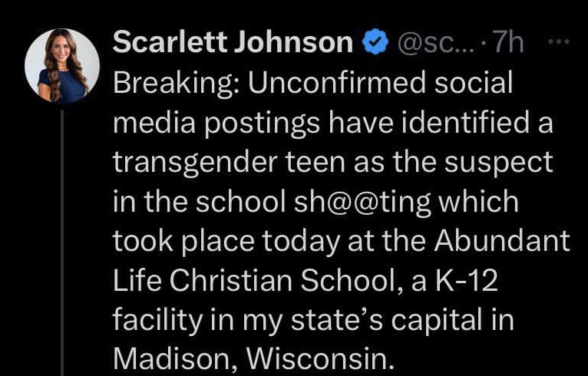Click the 7h timestamp
Image resolution: width=588 pixels, height=376 pixels.
point(507,43)
